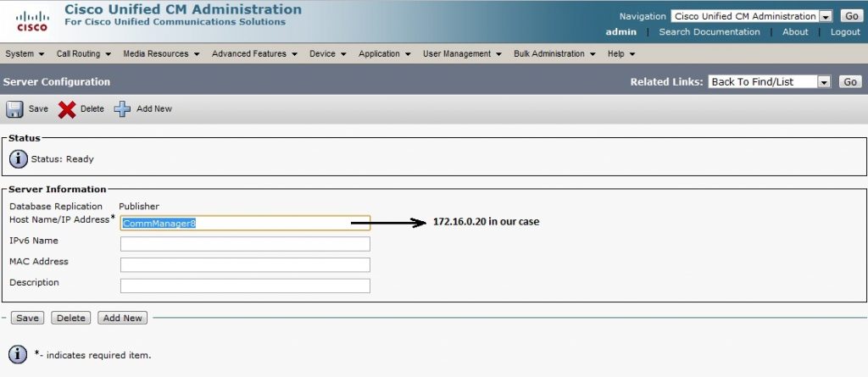The height and width of the screenshot is (377, 868).
Task: Click the Logout link
Action: 845,32
